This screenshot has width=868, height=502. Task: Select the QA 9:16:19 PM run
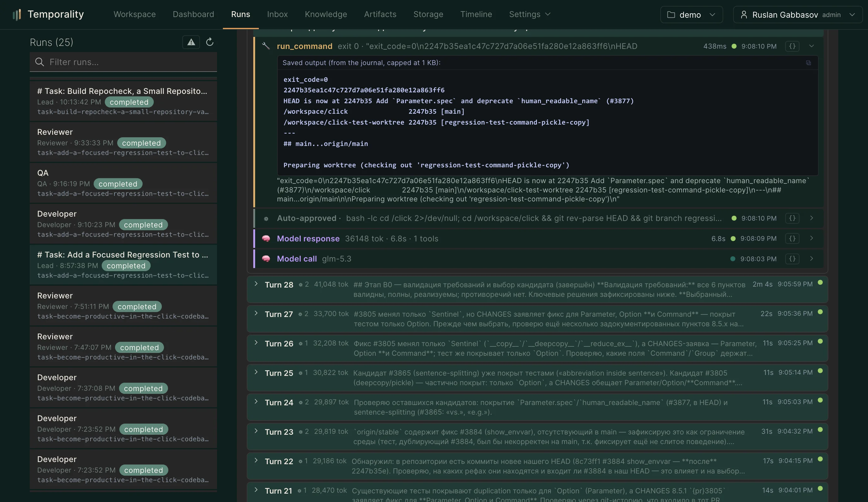tap(123, 183)
